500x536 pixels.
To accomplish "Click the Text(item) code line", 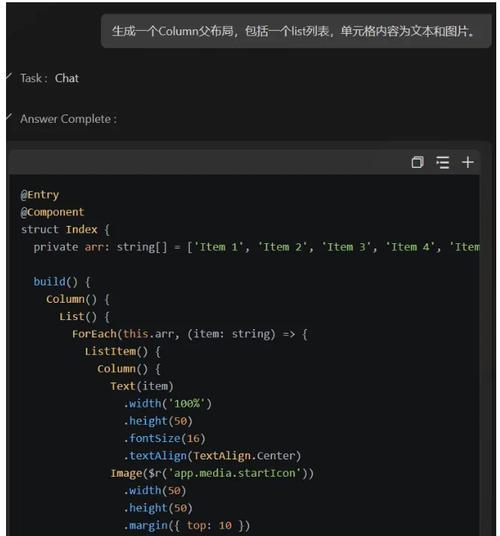I will pyautogui.click(x=142, y=386).
